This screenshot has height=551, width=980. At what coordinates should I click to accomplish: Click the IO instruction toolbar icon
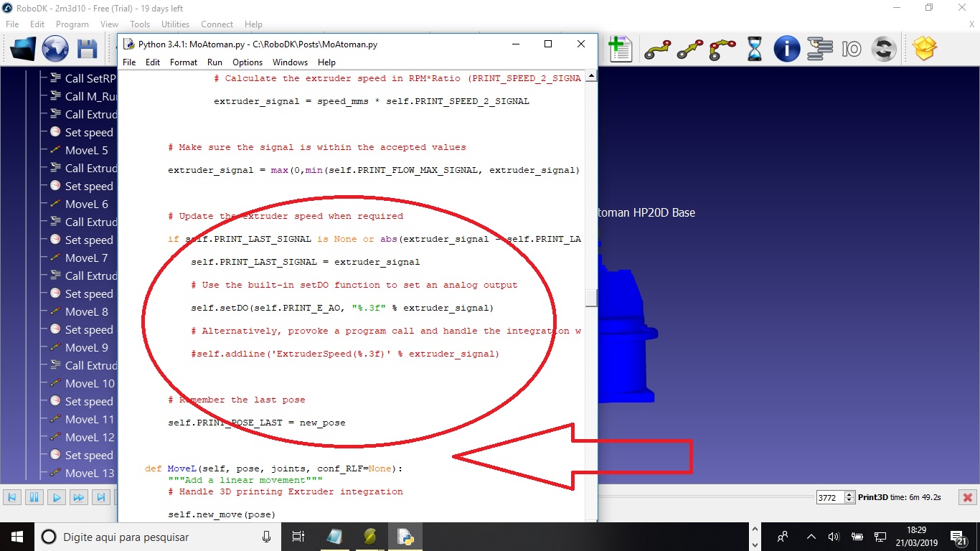pyautogui.click(x=852, y=49)
